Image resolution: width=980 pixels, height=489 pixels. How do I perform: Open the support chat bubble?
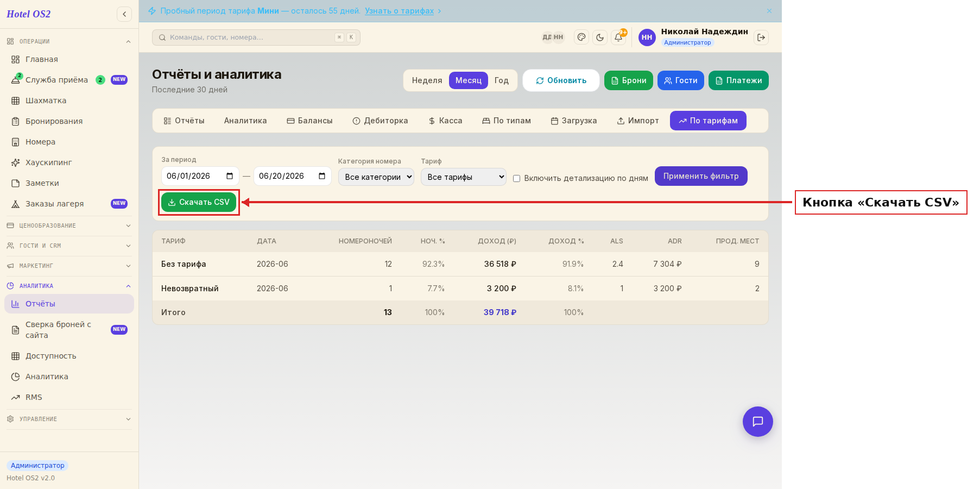pos(758,422)
